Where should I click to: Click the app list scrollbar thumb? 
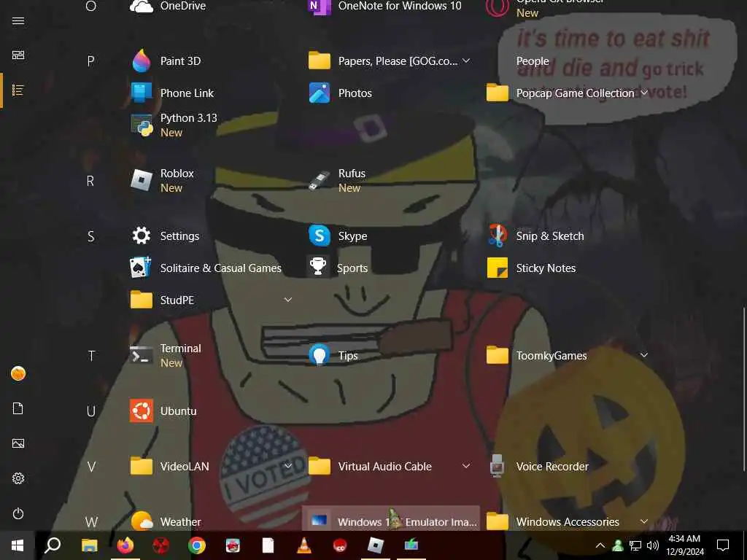744,391
